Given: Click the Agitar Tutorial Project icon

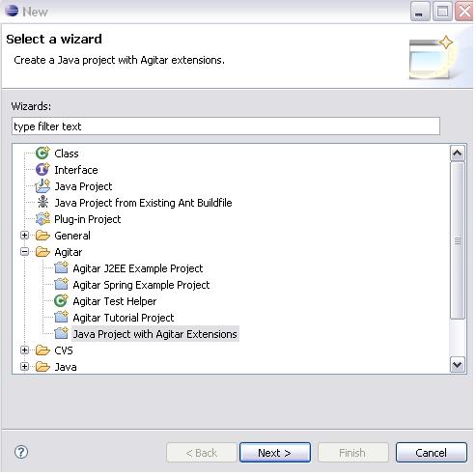Looking at the screenshot, I should (61, 318).
